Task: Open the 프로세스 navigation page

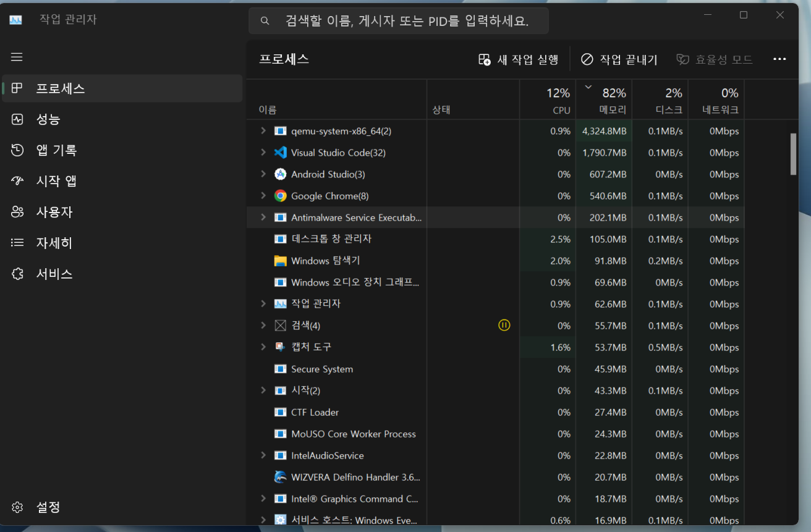Action: (122, 88)
